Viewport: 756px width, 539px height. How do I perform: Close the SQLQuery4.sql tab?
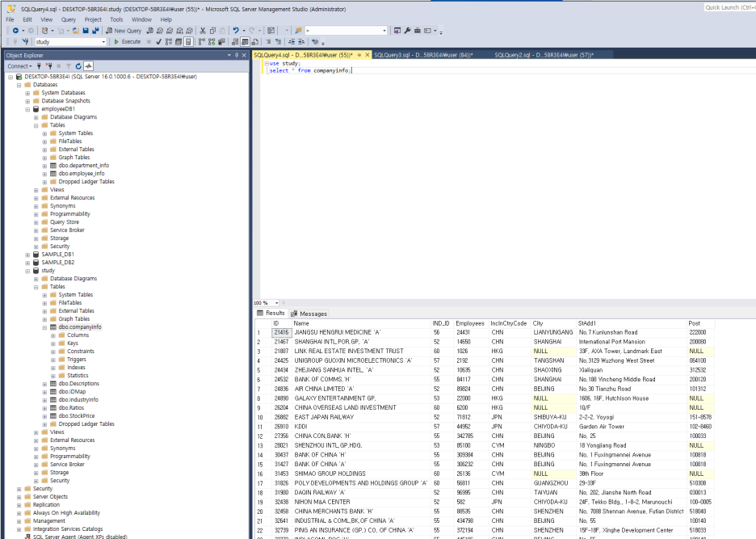tap(367, 55)
